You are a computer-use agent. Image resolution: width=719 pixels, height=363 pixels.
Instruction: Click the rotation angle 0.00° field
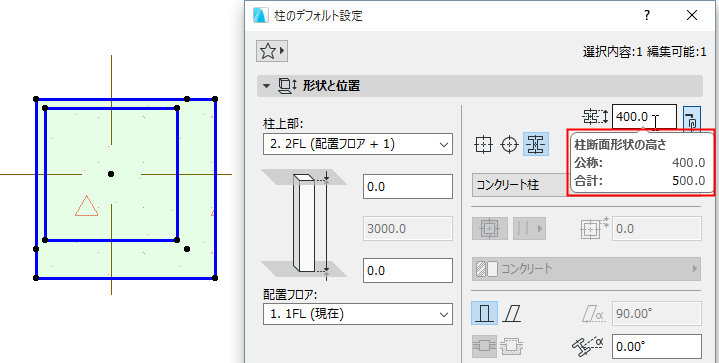pos(657,346)
